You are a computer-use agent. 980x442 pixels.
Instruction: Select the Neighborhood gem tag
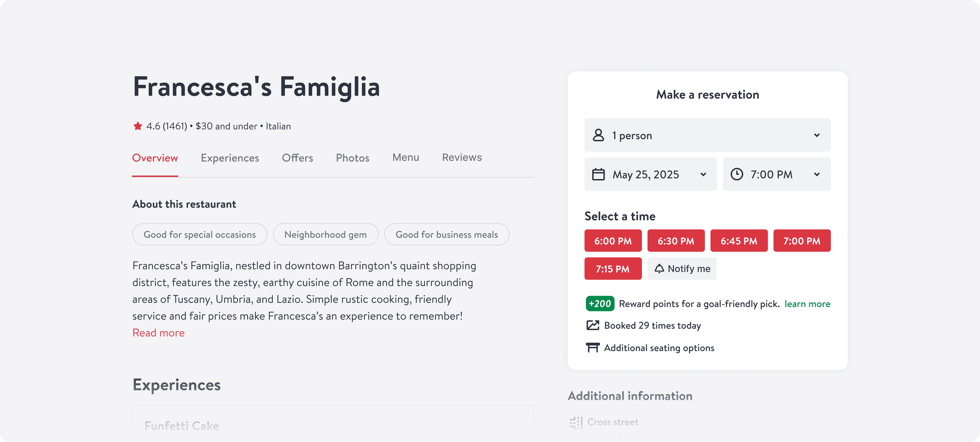click(x=325, y=235)
